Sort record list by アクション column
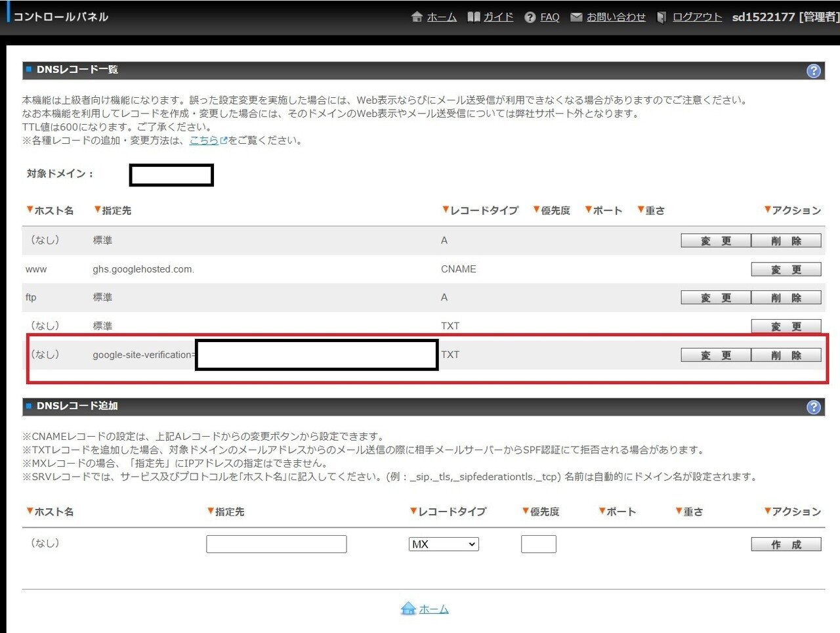This screenshot has height=633, width=840. [793, 210]
